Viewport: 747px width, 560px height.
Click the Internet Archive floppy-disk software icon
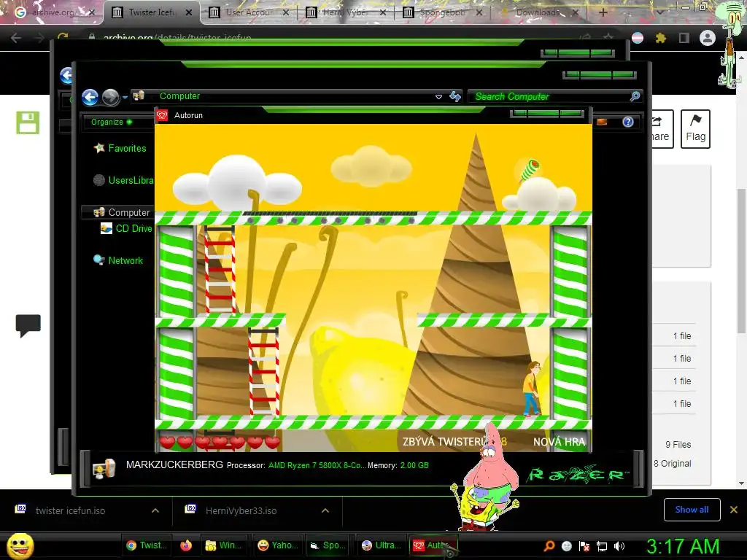click(x=28, y=122)
